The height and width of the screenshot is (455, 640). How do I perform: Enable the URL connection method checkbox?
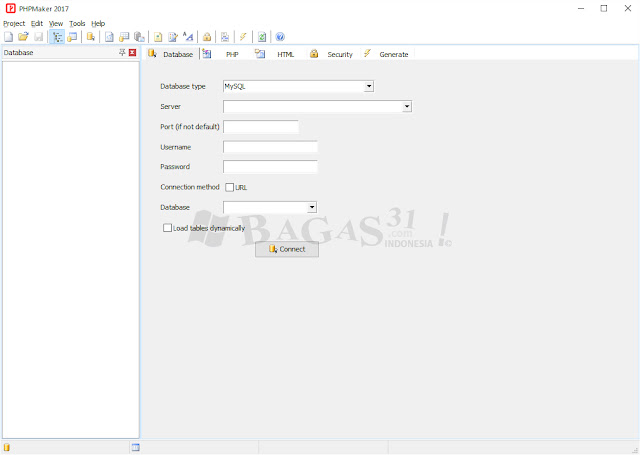point(229,187)
